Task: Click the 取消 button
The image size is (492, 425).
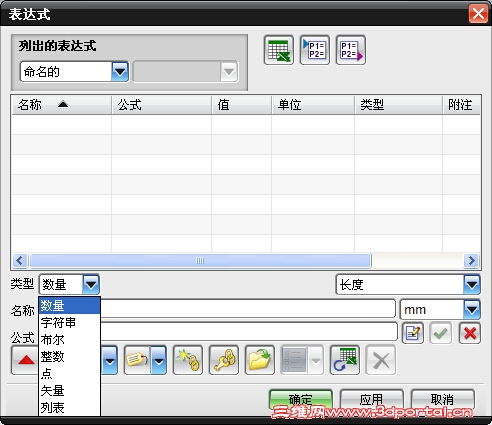Action: [442, 399]
